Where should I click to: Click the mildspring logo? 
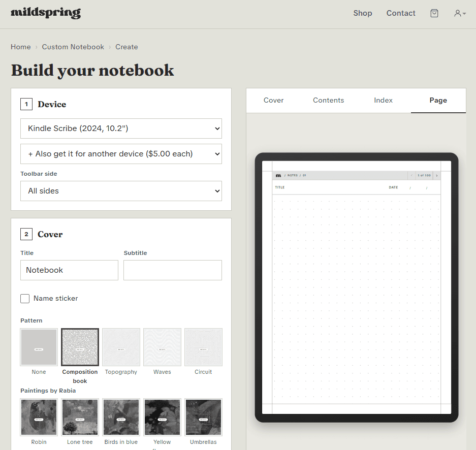pos(46,13)
